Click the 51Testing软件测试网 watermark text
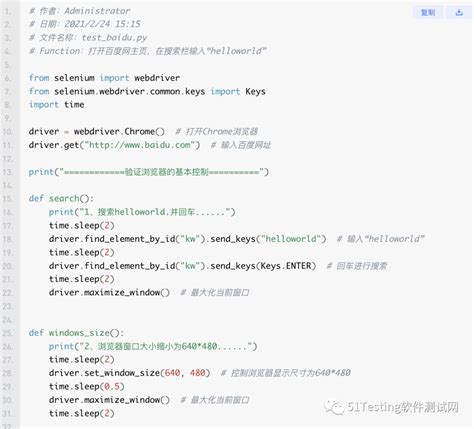This screenshot has width=474, height=429. [x=403, y=407]
